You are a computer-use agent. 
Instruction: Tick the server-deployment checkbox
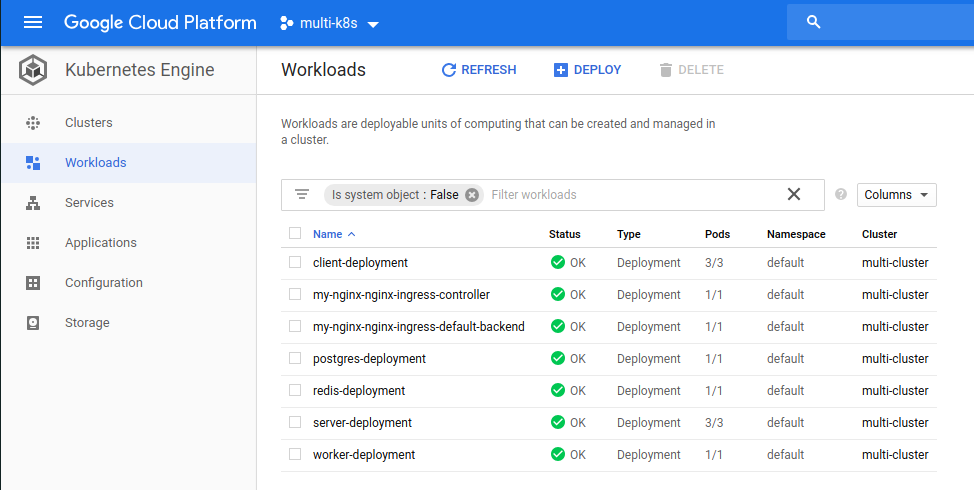295,422
